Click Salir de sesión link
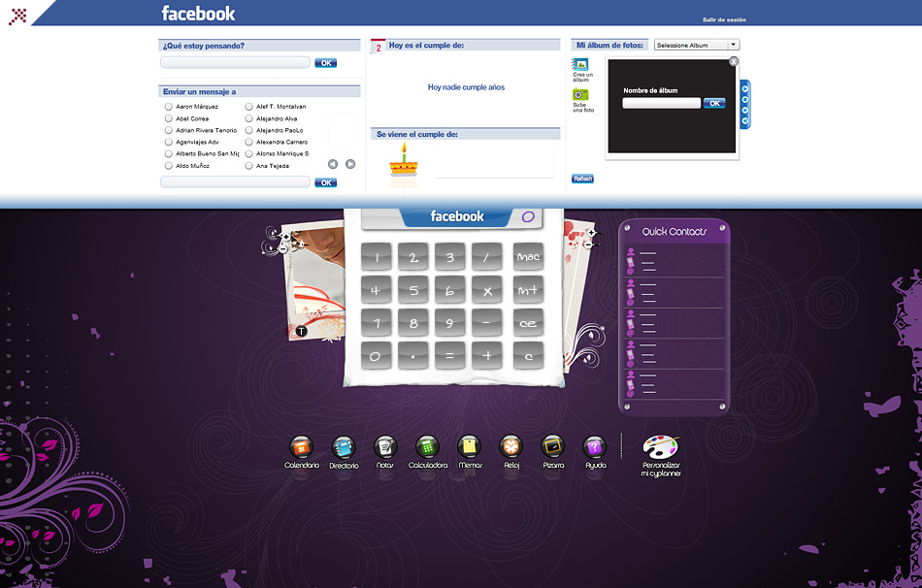The width and height of the screenshot is (922, 588). tap(724, 20)
